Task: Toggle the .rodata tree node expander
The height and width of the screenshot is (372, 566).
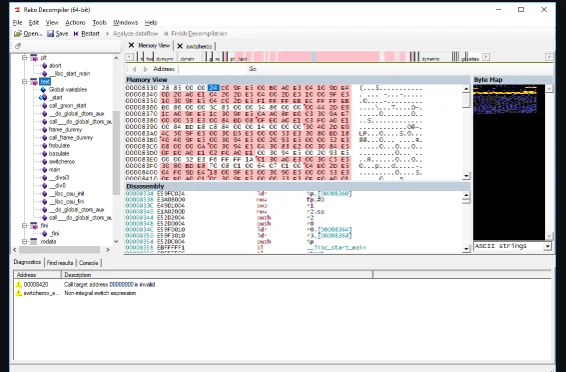Action: [x=25, y=241]
